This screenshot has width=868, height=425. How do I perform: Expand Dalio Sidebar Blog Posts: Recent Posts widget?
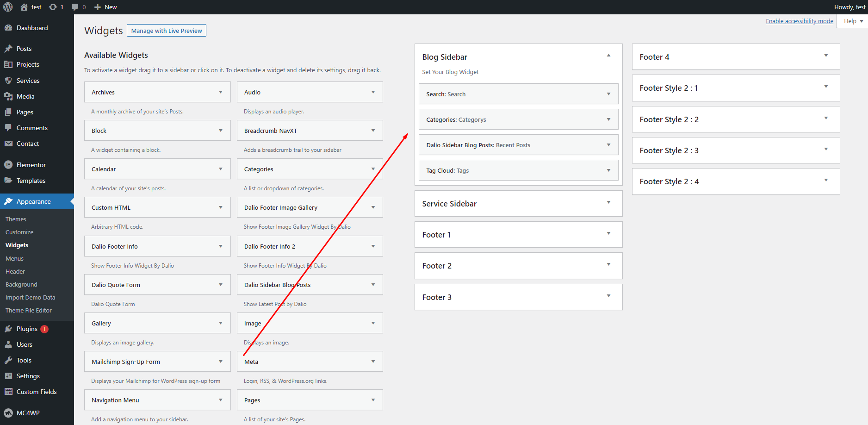point(609,145)
